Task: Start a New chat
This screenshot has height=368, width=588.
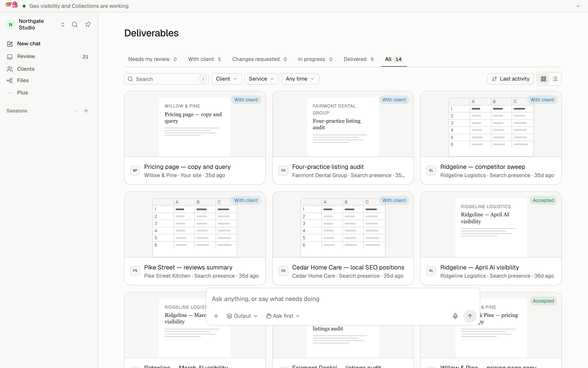Action: click(x=49, y=44)
